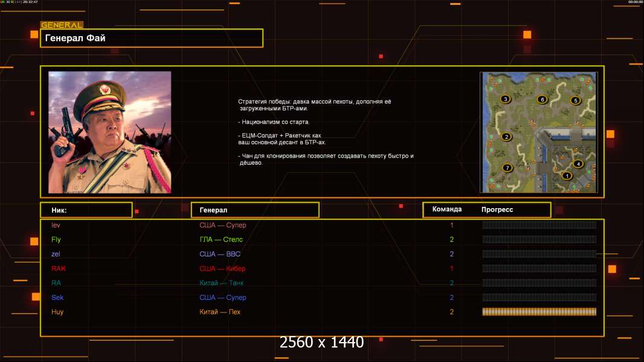This screenshot has height=362, width=644.
Task: Click the General Fai portrait image
Action: (x=110, y=132)
